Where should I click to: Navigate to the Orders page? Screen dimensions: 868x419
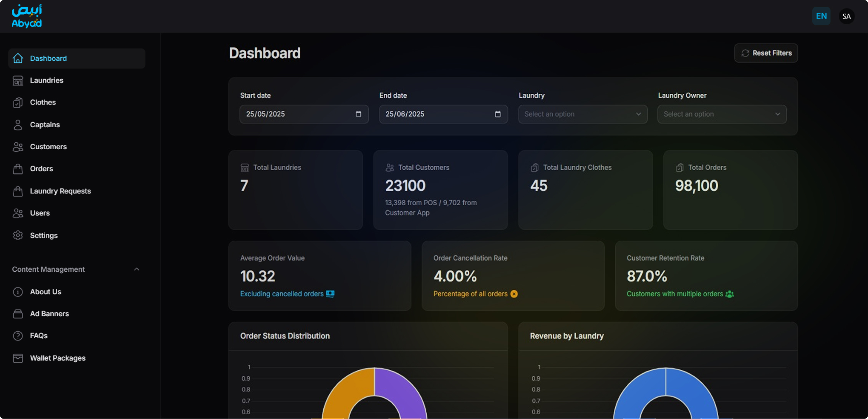(x=77, y=169)
